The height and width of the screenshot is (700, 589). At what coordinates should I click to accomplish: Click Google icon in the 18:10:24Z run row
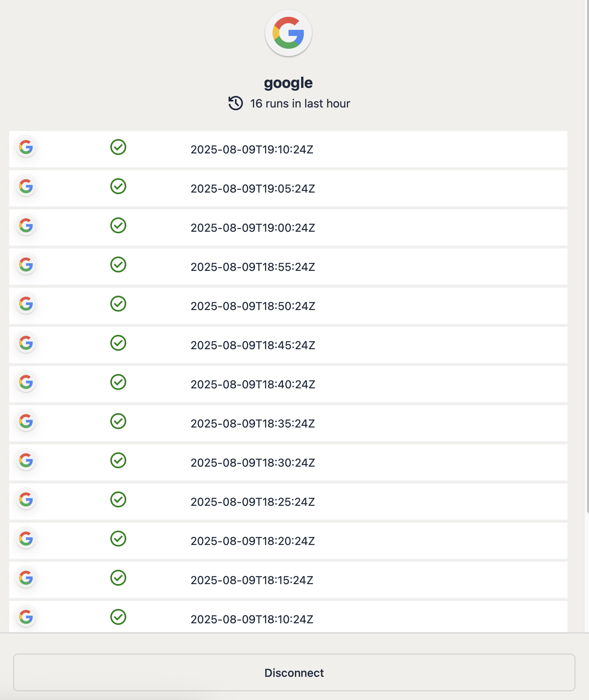26,617
